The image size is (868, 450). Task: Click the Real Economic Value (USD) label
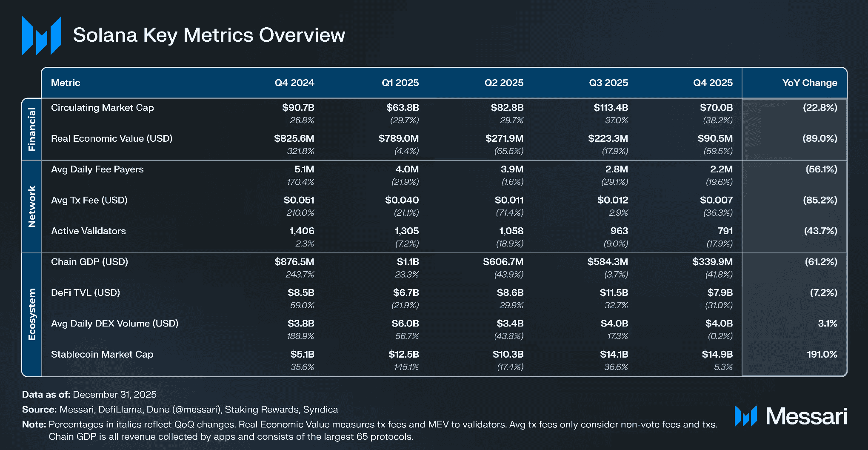point(111,139)
